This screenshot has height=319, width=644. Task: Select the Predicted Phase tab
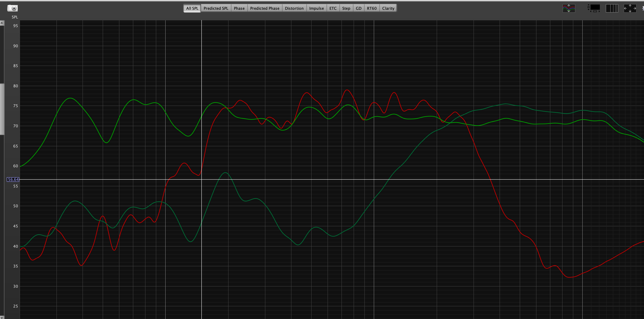(264, 8)
